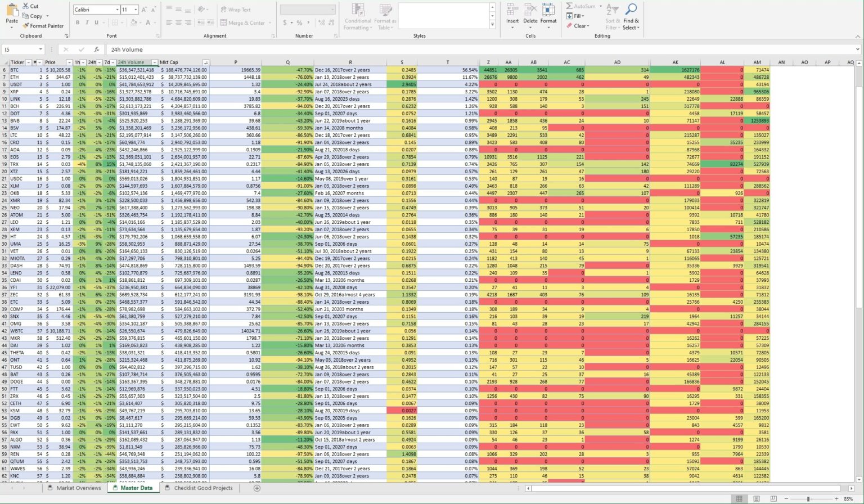This screenshot has width=864, height=504.
Task: Activate the Format Painter brush
Action: pos(26,26)
